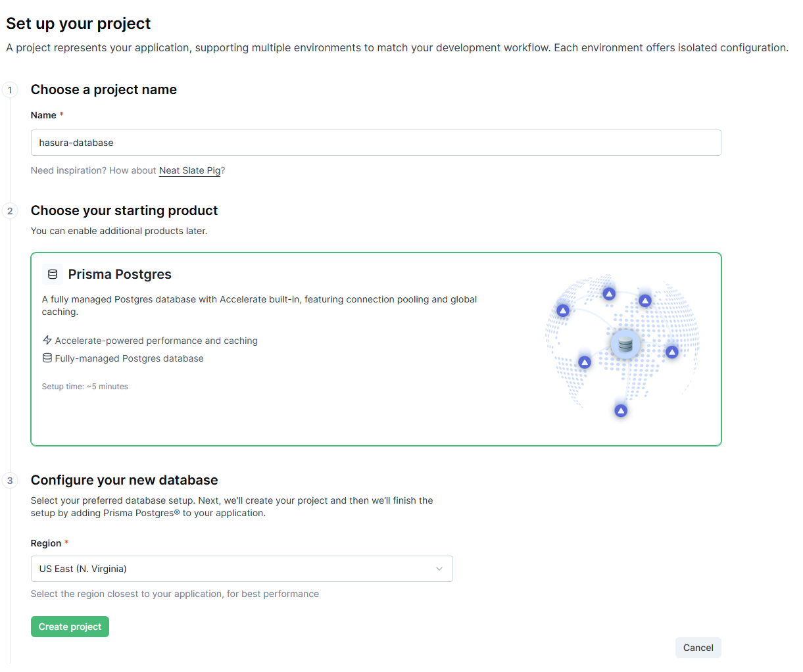The height and width of the screenshot is (672, 803).
Task: Click the required-field asterisk next to Name
Action: point(62,114)
